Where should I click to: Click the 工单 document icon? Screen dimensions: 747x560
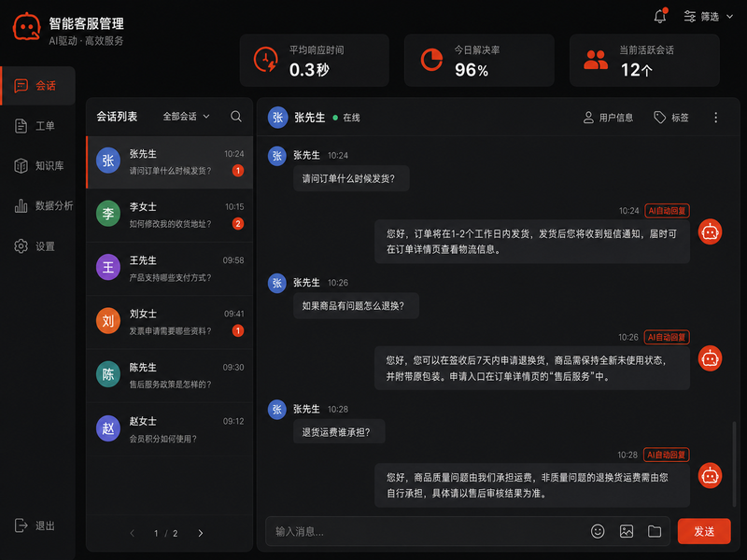(21, 126)
